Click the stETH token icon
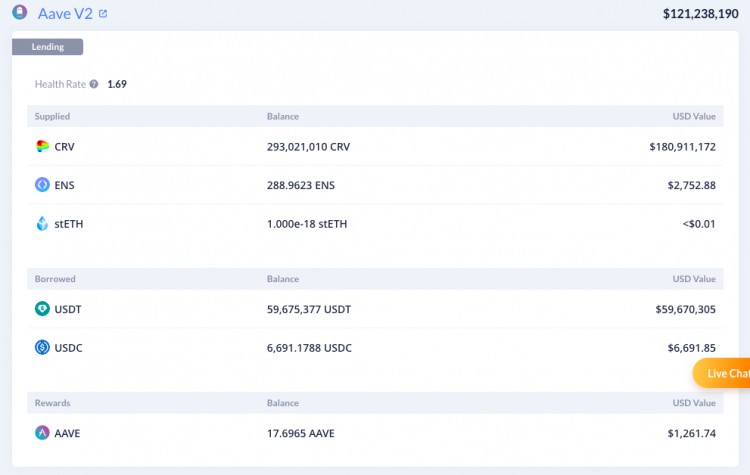This screenshot has width=750, height=475. click(42, 224)
